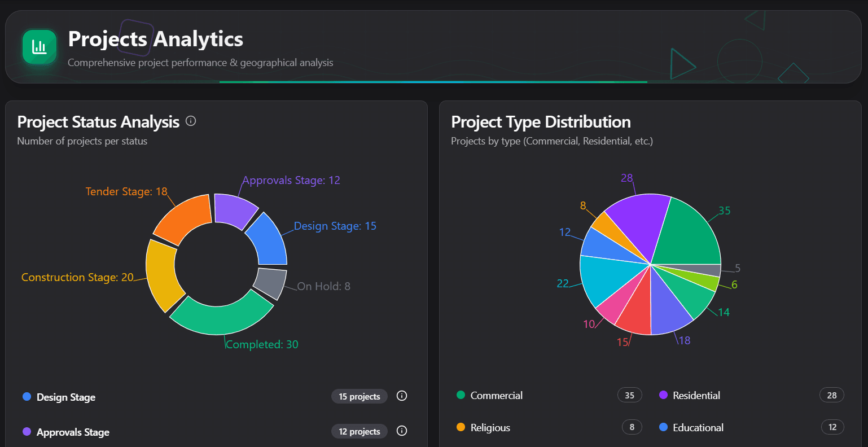Viewport: 868px width, 447px height.
Task: Open the info icon next to Project Status Analysis
Action: [x=191, y=121]
